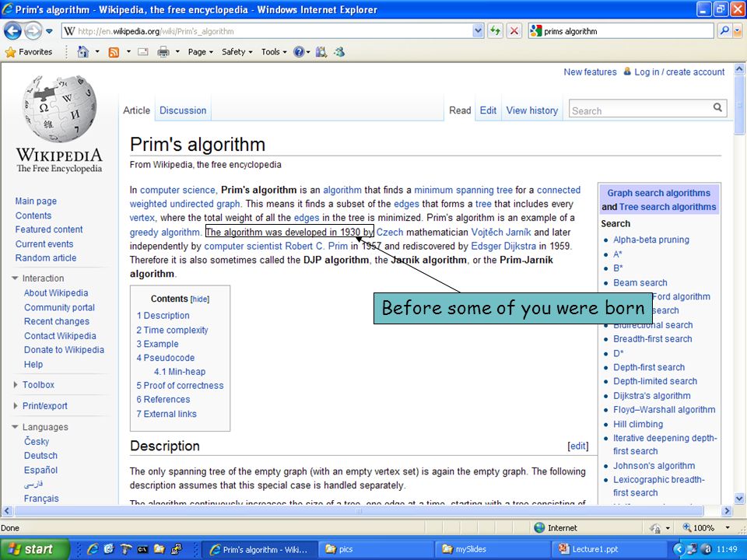Click the browser Back arrow button
747x560 pixels.
(x=13, y=31)
